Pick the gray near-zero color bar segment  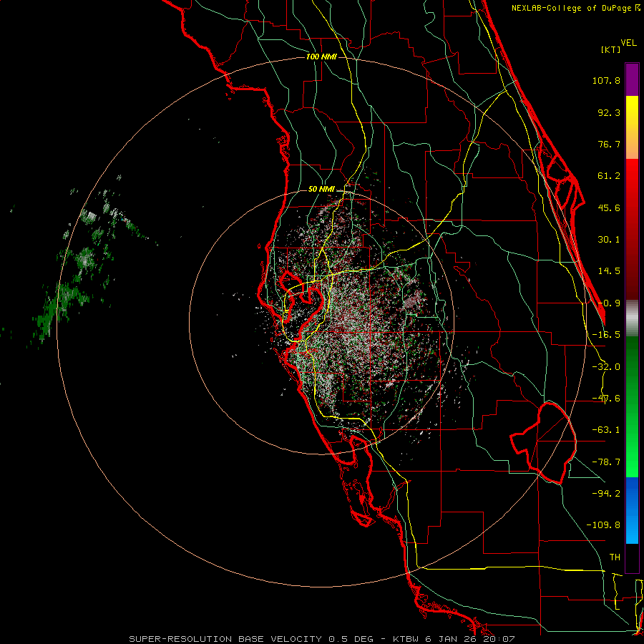tap(632, 318)
